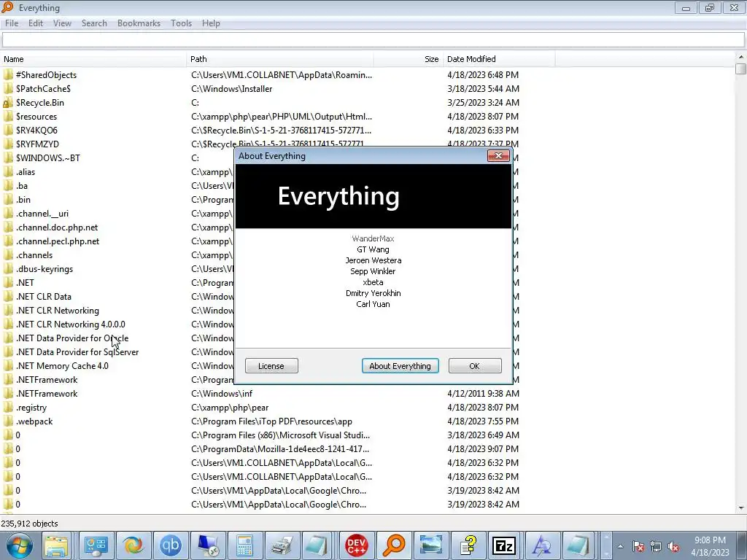Open the Calculator taskbar icon
The height and width of the screenshot is (560, 747).
[245, 545]
